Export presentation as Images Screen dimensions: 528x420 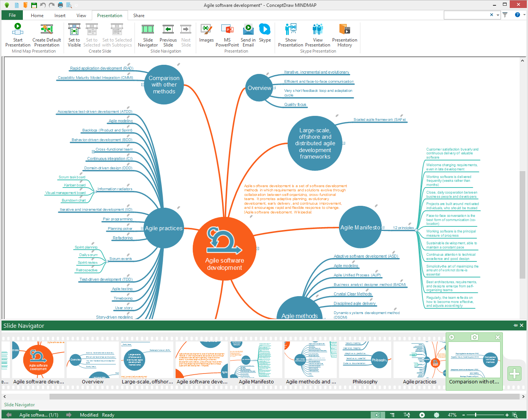206,33
